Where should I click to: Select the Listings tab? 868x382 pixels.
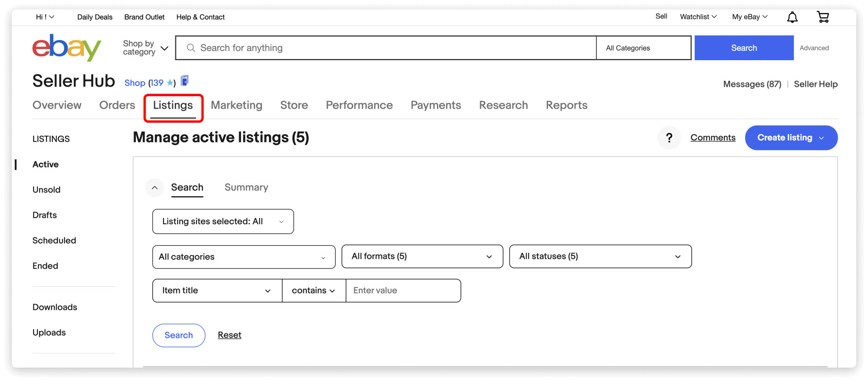click(173, 105)
